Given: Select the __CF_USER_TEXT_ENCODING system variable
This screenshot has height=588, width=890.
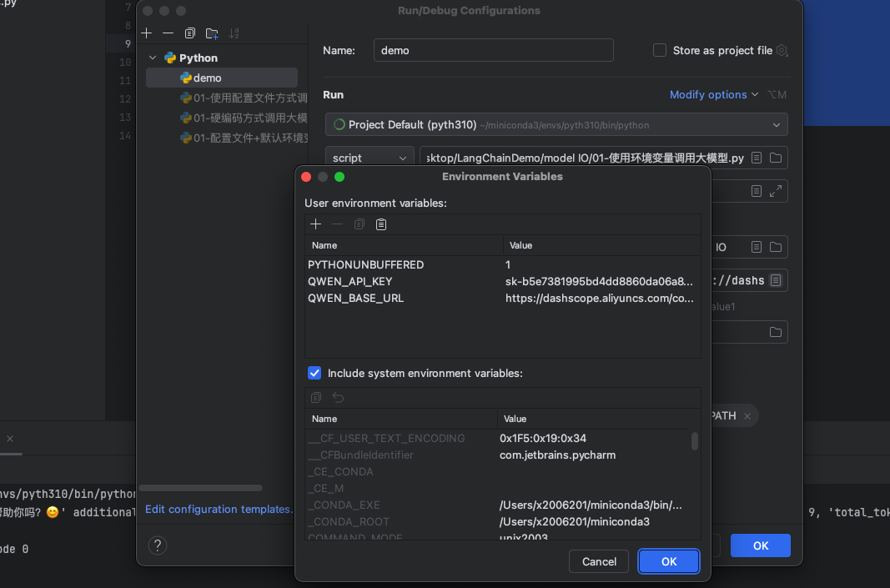Looking at the screenshot, I should click(x=497, y=438).
